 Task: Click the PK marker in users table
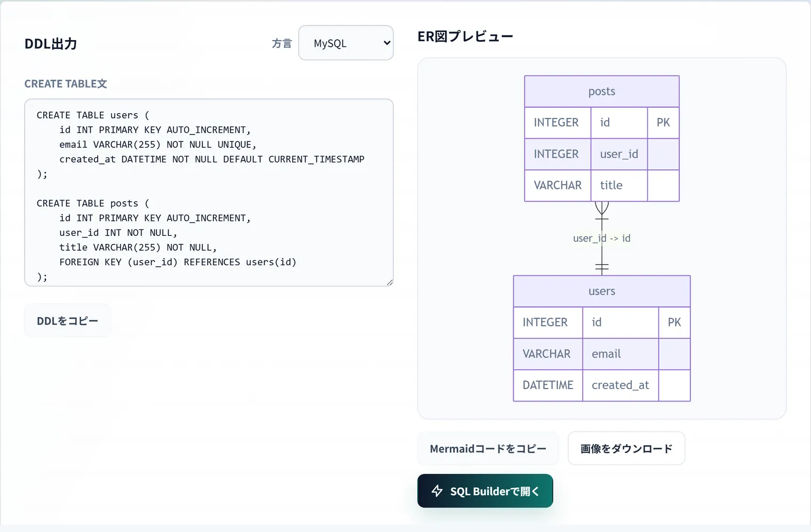pyautogui.click(x=674, y=322)
